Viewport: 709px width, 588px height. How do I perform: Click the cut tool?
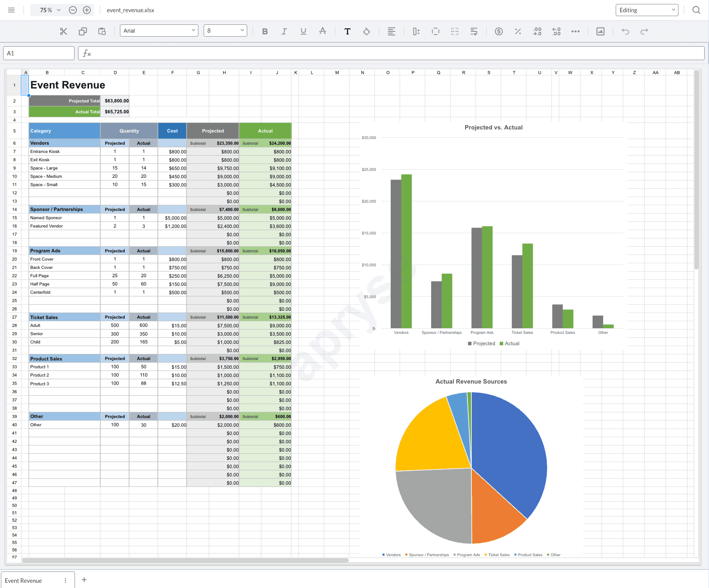[x=63, y=31]
